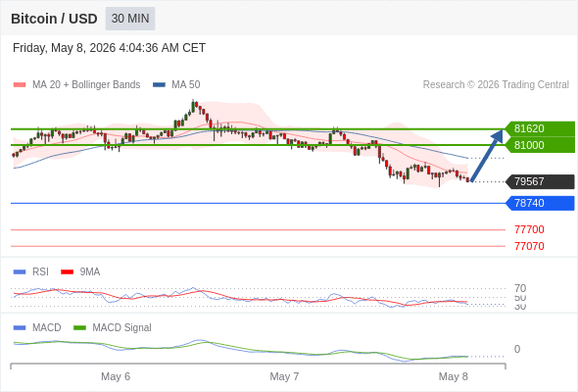
Task: Click the 79567 current price tag
Action: click(x=540, y=181)
